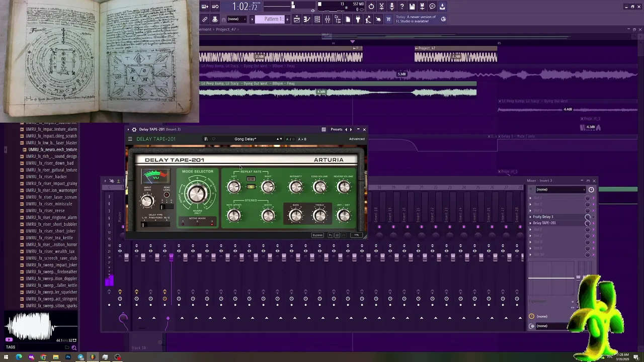The image size is (644, 362).
Task: Click the TAGS label in the browser
Action: click(11, 347)
